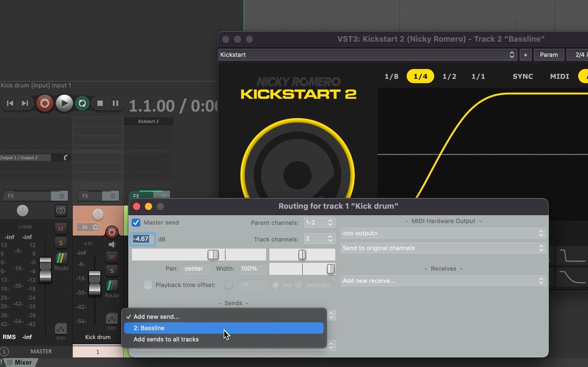Choose 2: Bassline from the send menu
588x367 pixels.
(224, 328)
